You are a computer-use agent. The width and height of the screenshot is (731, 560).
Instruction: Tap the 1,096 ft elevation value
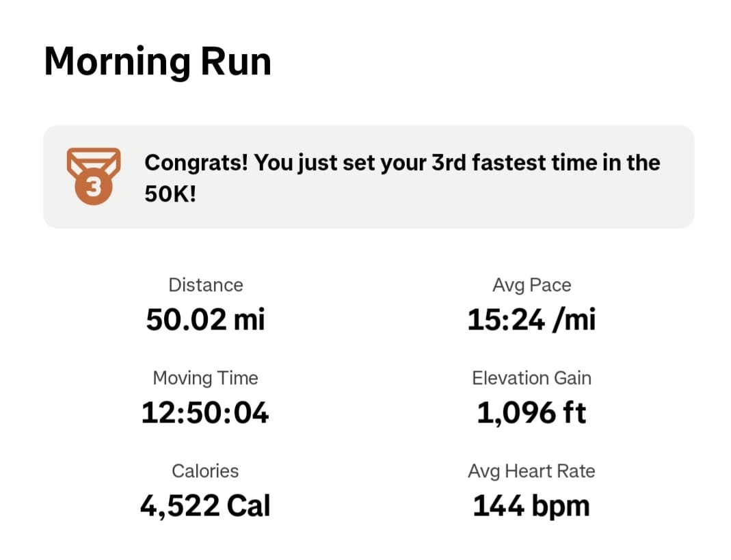click(531, 413)
